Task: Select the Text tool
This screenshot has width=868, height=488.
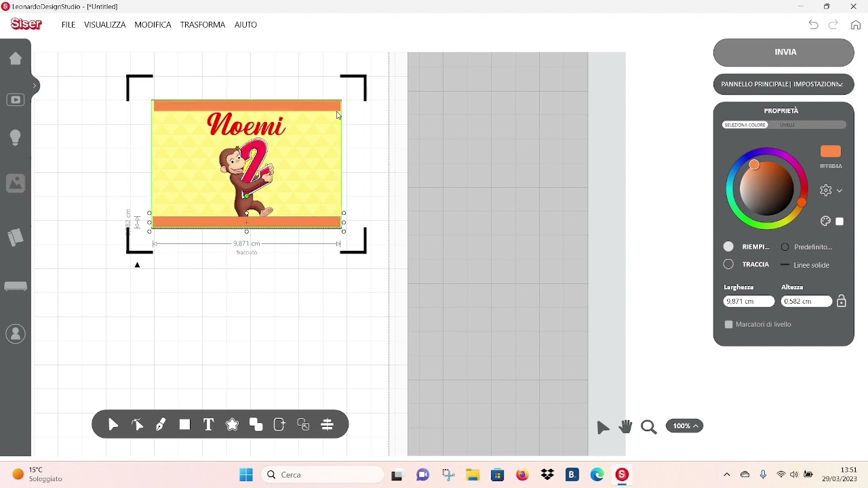Action: point(209,425)
